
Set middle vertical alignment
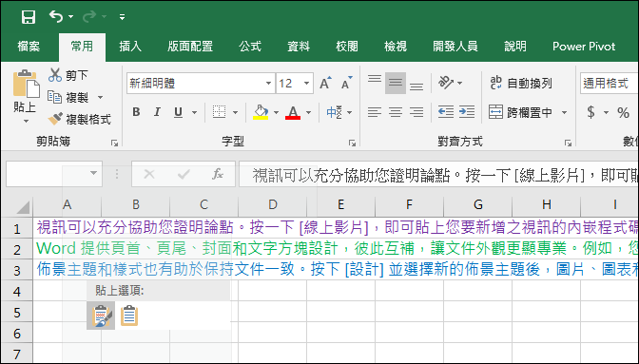(396, 83)
